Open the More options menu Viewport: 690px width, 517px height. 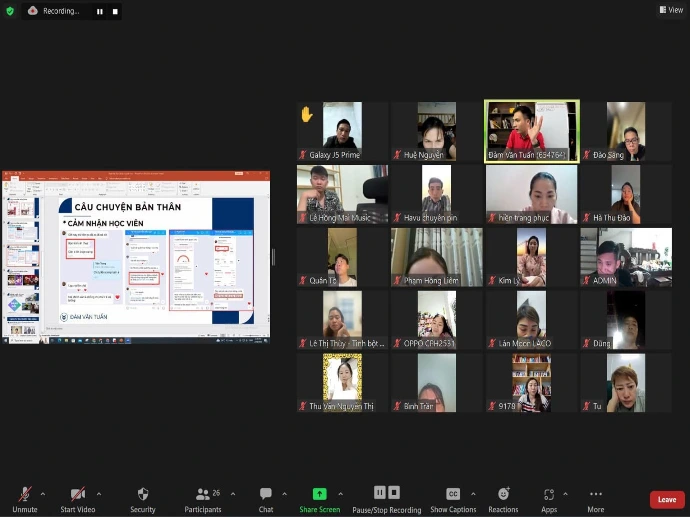click(596, 494)
